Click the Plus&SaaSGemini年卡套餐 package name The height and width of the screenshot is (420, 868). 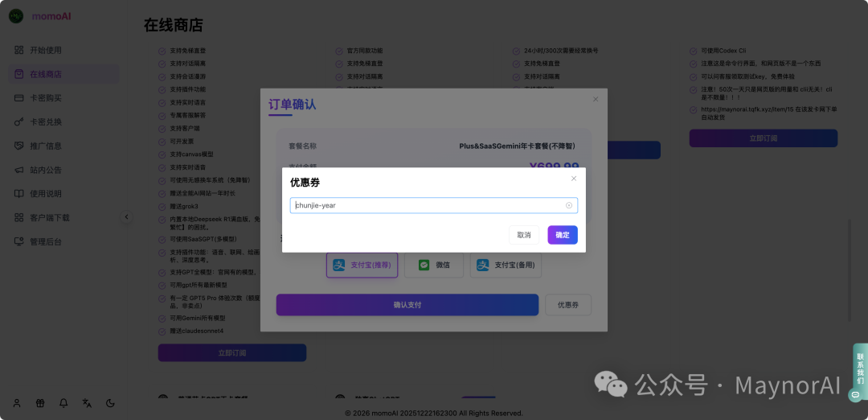[517, 146]
